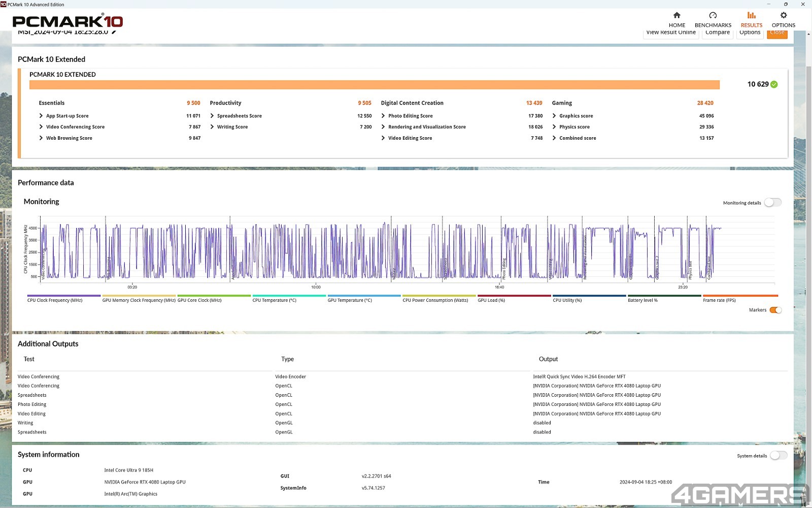The image size is (812, 508).
Task: Expand Graphics score under Gaming
Action: tap(554, 116)
